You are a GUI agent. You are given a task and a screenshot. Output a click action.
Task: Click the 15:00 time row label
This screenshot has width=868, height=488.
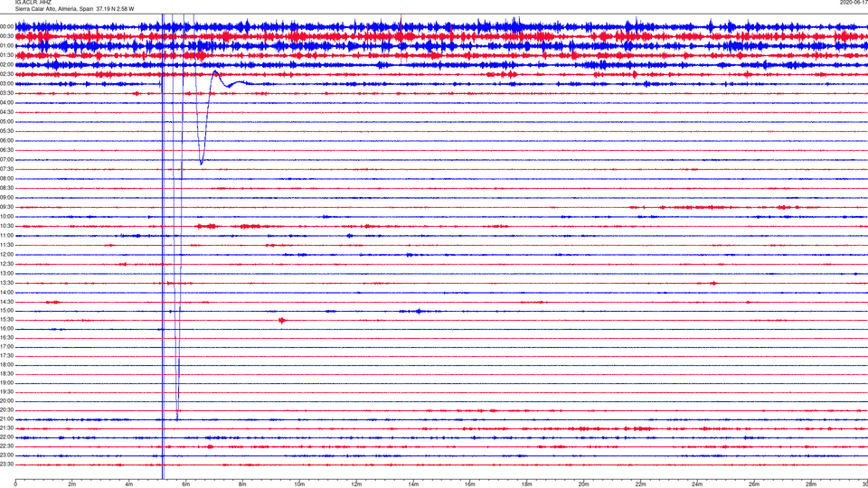[x=6, y=311]
